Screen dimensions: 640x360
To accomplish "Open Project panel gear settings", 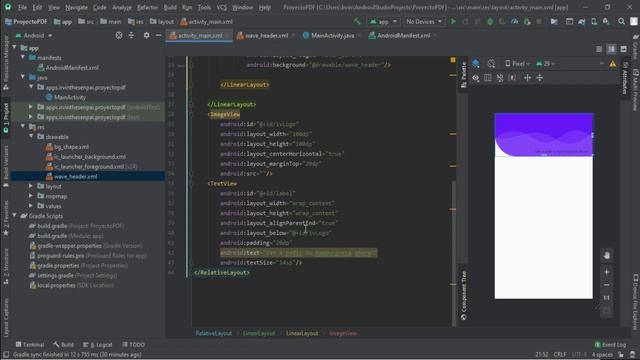I will coord(146,36).
